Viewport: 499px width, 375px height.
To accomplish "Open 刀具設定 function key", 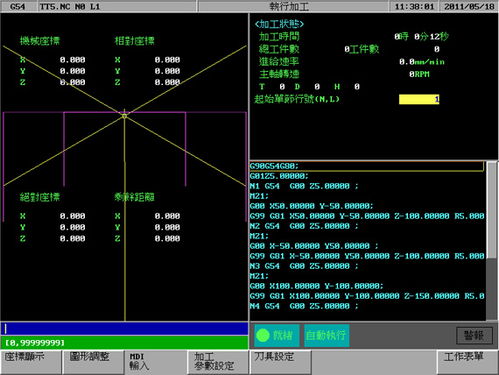I will coord(280,362).
